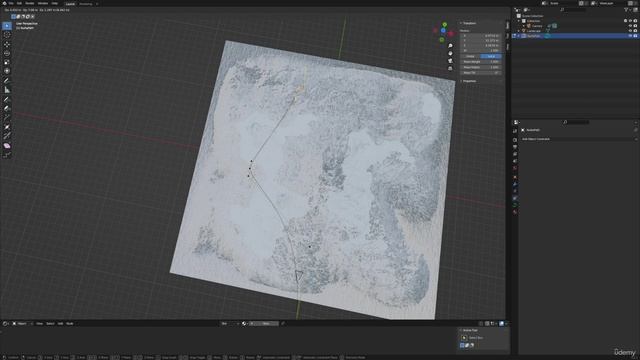Select the Select Box tool in left toolbar
Viewport: 640px width, 360px height.
click(x=7, y=26)
